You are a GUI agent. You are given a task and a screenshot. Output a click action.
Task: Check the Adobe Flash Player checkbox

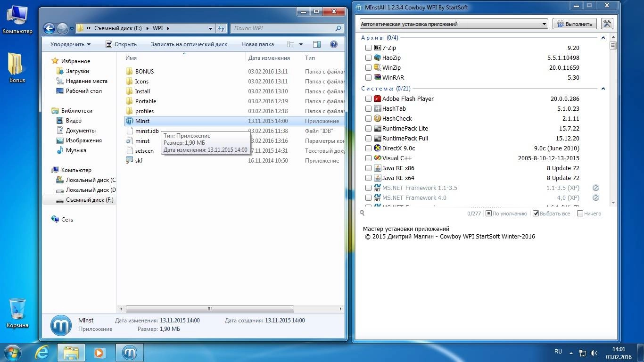368,99
